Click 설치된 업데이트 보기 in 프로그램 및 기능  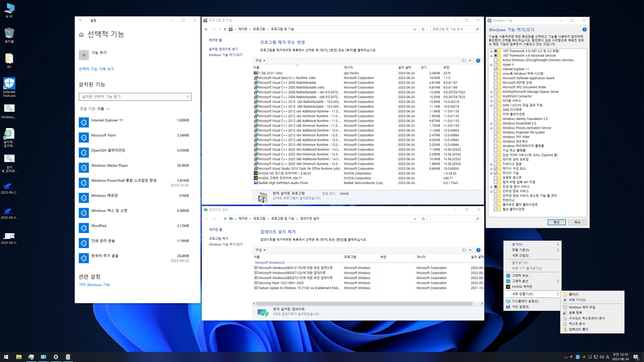[223, 49]
